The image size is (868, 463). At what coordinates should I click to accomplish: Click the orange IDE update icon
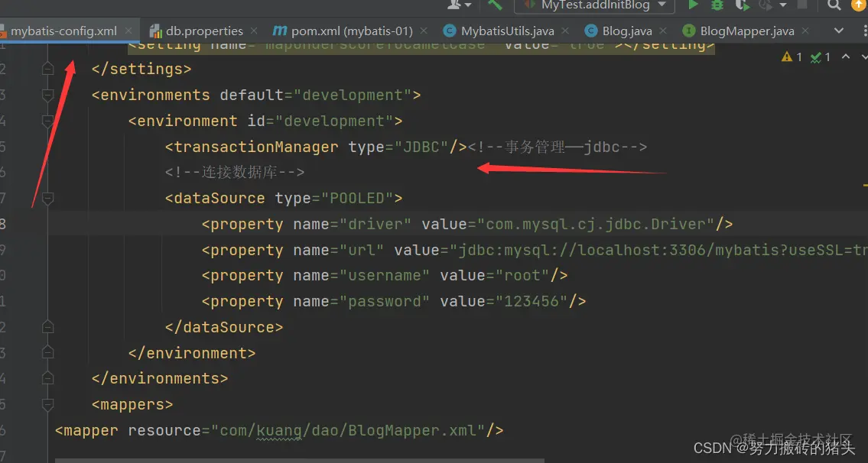859,5
